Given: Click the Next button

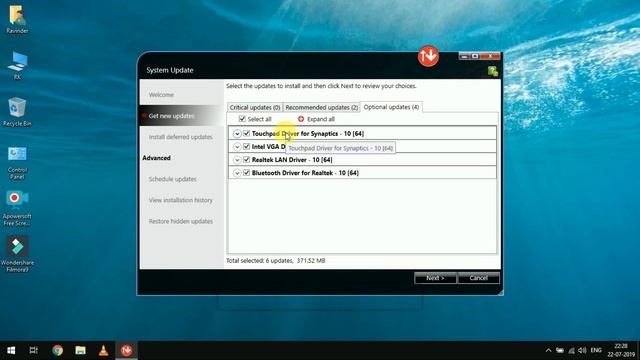Looking at the screenshot, I should 435,278.
